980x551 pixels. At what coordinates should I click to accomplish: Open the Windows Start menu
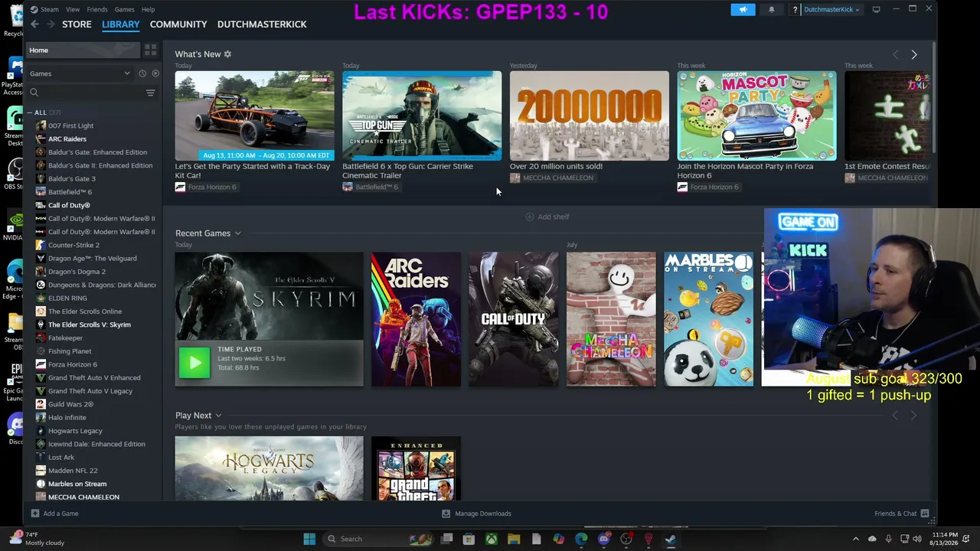click(x=309, y=539)
